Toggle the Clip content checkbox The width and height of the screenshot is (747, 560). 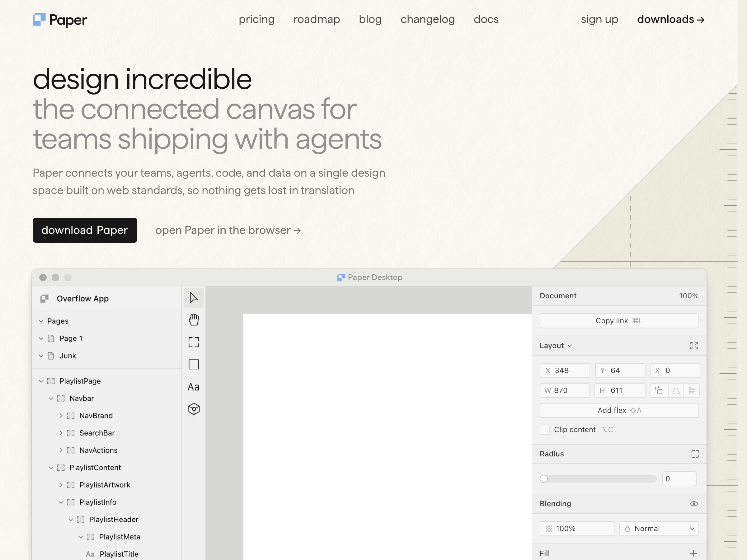click(x=544, y=429)
